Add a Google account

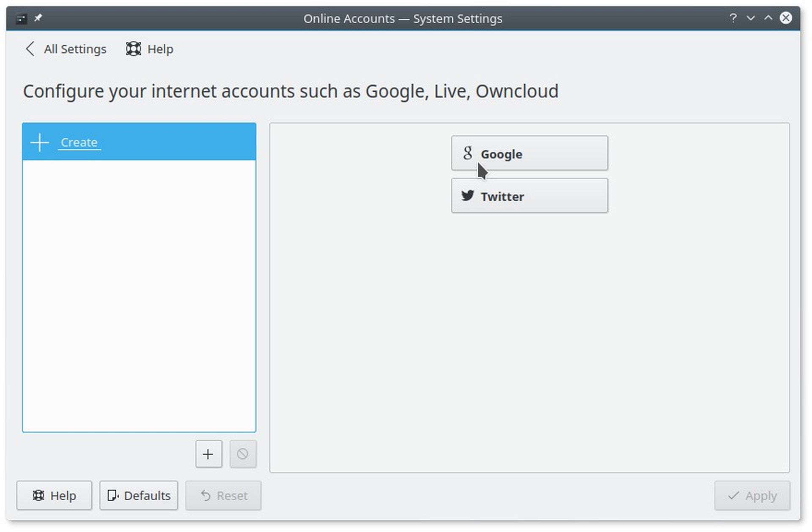[529, 153]
